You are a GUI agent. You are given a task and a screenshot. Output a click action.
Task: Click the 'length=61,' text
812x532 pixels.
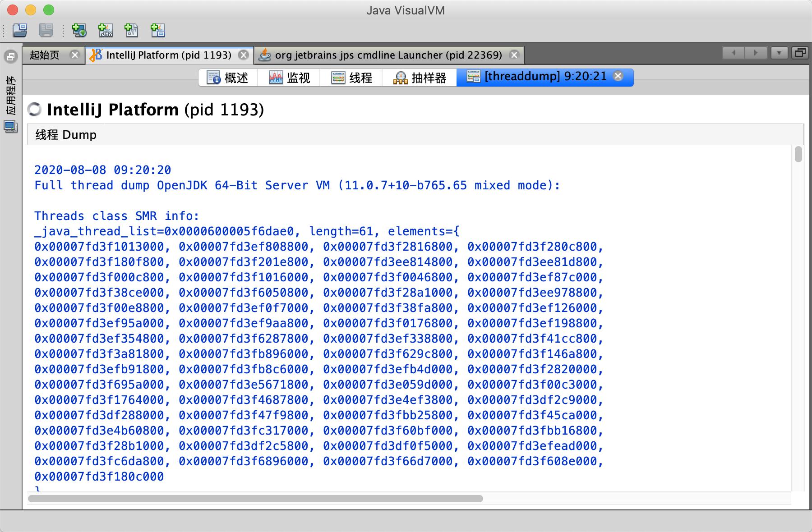click(x=345, y=231)
